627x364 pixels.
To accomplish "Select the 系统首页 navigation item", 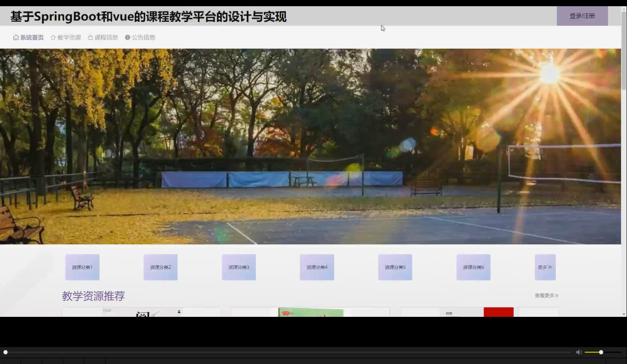I will [x=31, y=37].
